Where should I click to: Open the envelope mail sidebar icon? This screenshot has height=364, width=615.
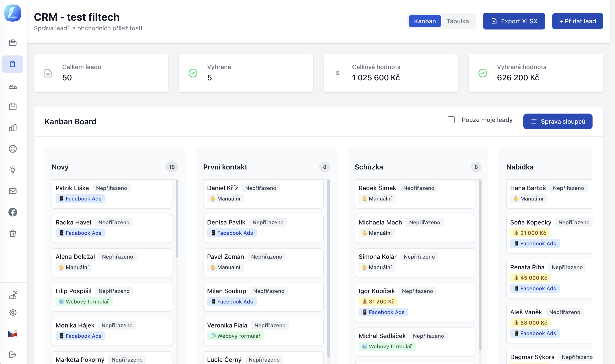point(13,191)
